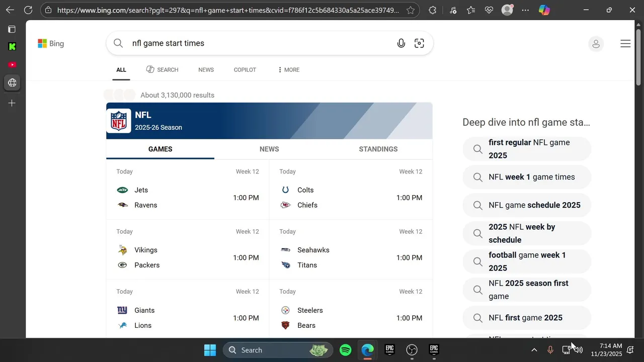Switch to the COPILOT tab
Viewport: 644px width, 362px height.
[x=245, y=70]
